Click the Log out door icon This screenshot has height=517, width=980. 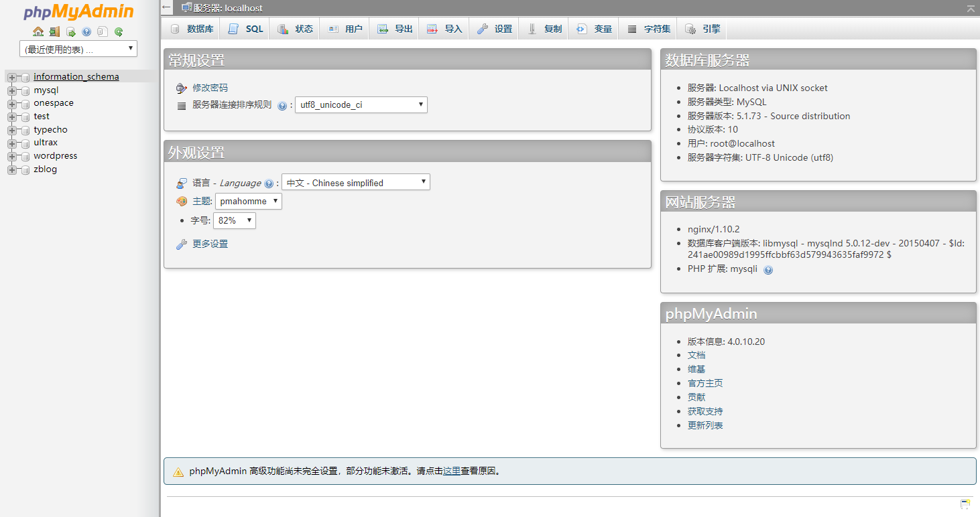click(54, 31)
